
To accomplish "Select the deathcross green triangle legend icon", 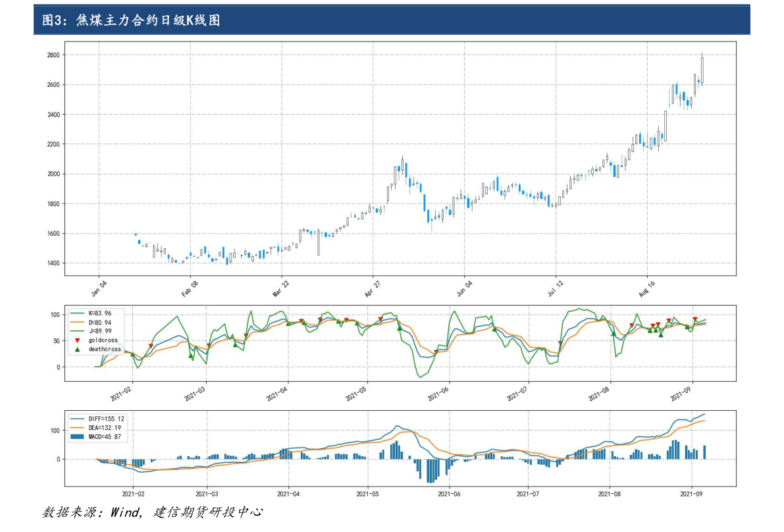I will (77, 350).
